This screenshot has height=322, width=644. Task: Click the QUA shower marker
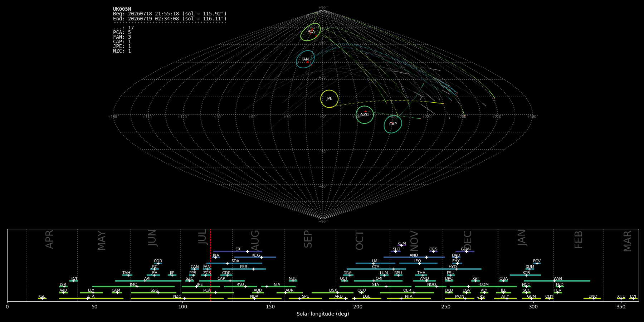pos(503,281)
